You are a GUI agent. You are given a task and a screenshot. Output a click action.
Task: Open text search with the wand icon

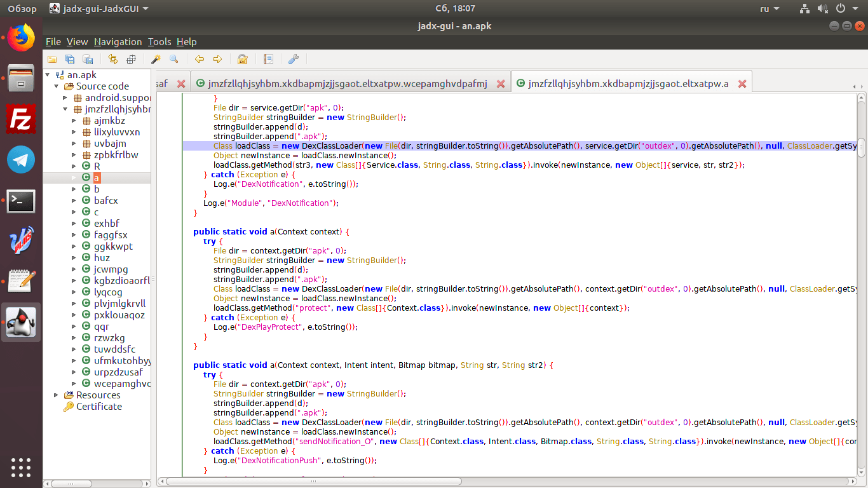(156, 59)
